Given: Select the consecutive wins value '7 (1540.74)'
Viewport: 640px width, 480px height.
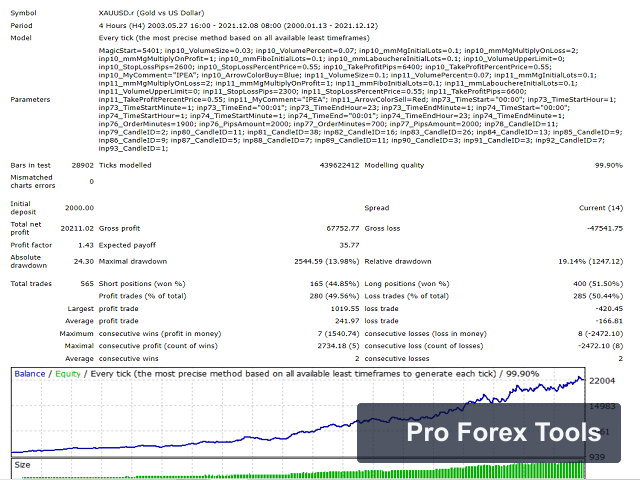Looking at the screenshot, I should click(338, 334).
